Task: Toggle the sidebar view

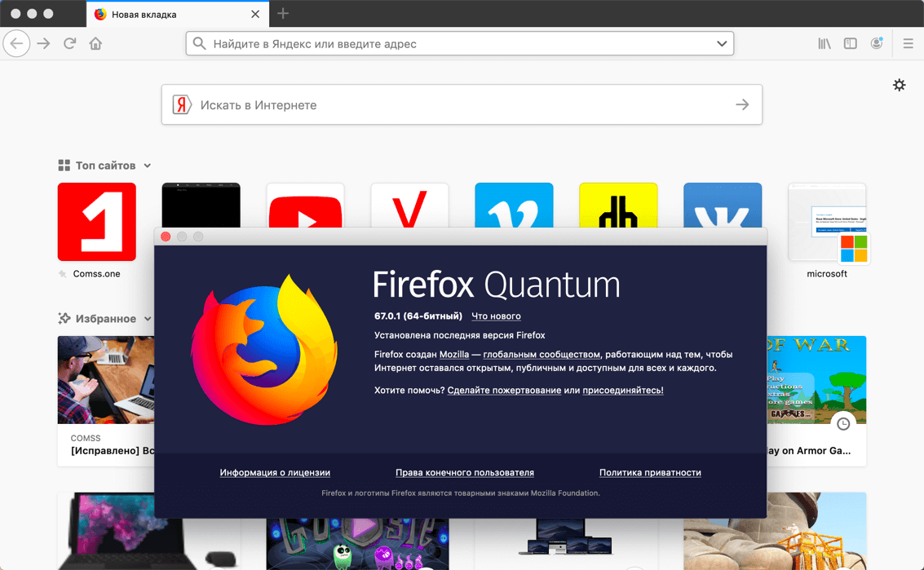Action: coord(850,43)
